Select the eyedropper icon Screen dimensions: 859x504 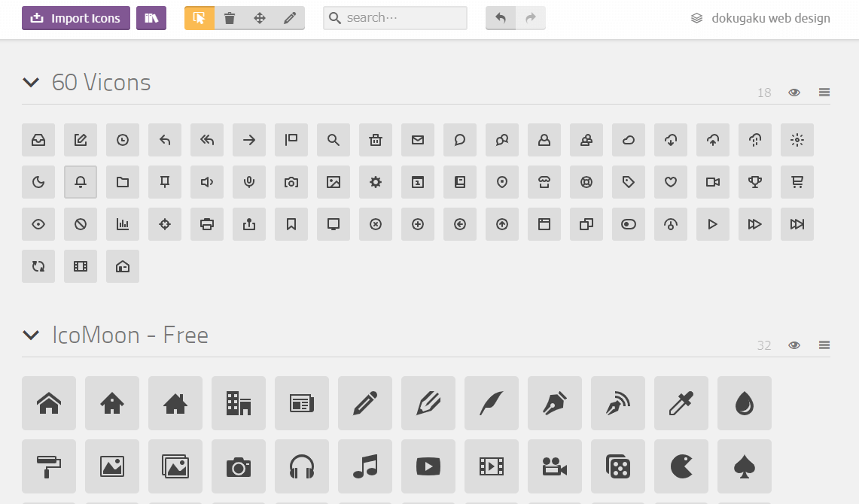click(x=681, y=403)
